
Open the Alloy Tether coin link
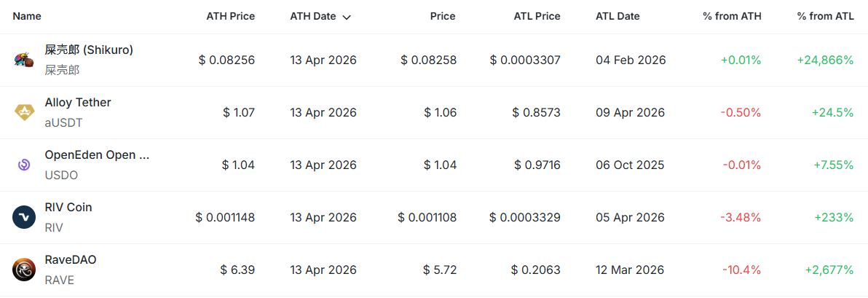pos(78,103)
